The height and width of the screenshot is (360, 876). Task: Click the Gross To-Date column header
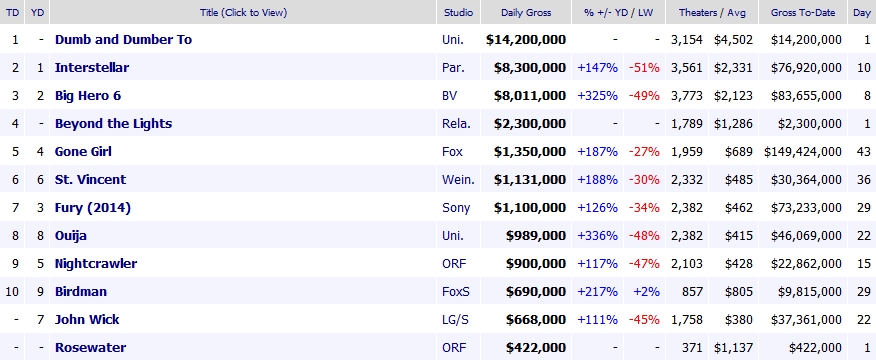tap(803, 12)
